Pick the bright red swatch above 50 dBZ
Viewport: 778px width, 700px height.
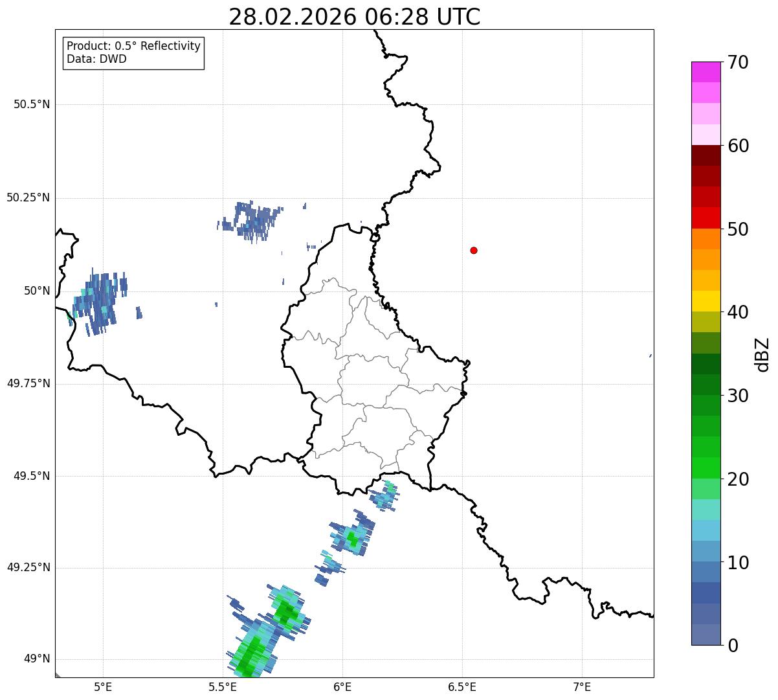coord(706,218)
